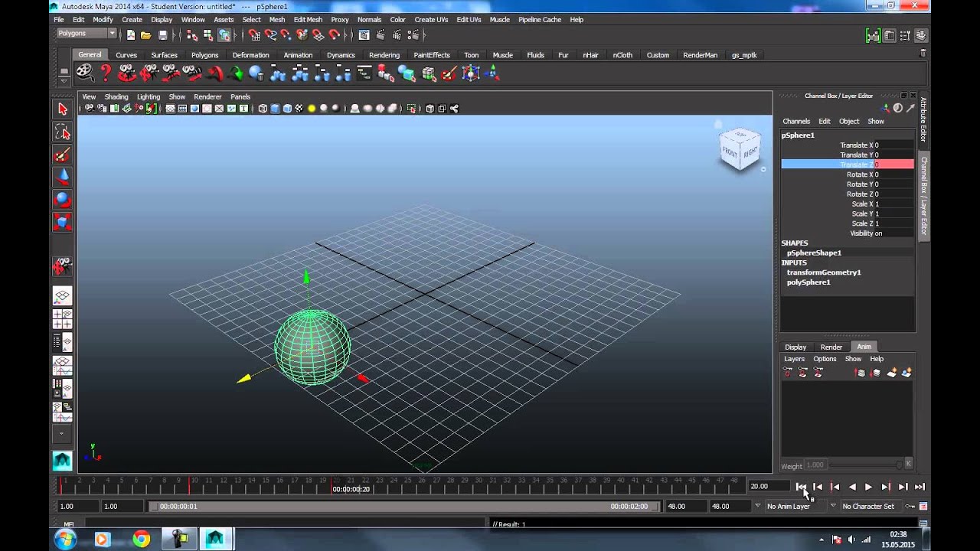Toggle Snap to grids magnet

click(x=254, y=34)
